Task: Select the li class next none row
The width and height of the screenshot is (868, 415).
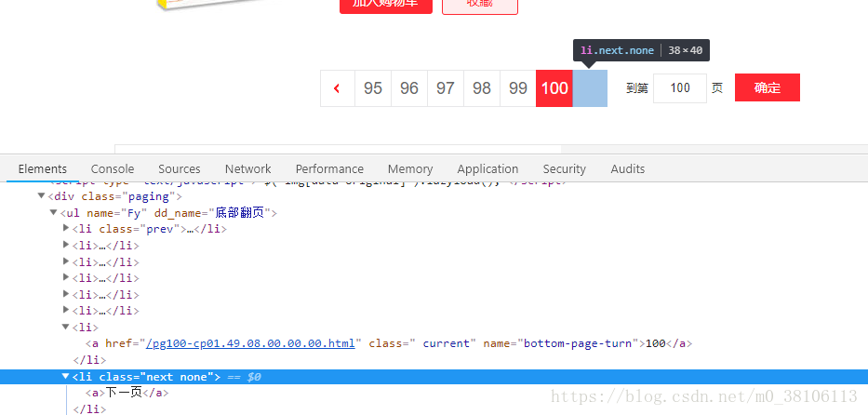Action: click(434, 377)
